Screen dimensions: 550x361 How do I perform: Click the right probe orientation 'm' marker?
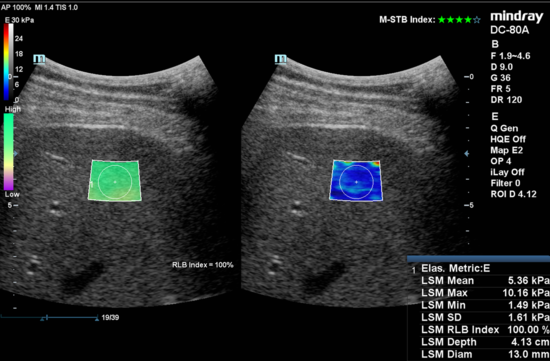[x=280, y=59]
